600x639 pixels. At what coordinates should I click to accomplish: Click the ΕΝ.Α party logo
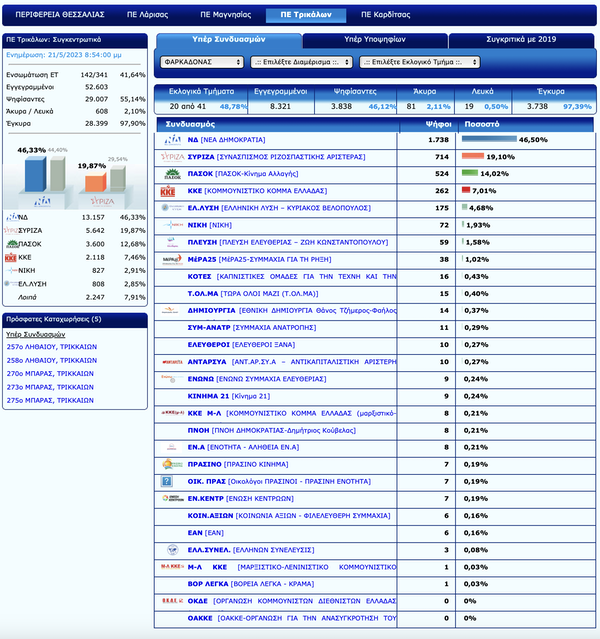(172, 447)
